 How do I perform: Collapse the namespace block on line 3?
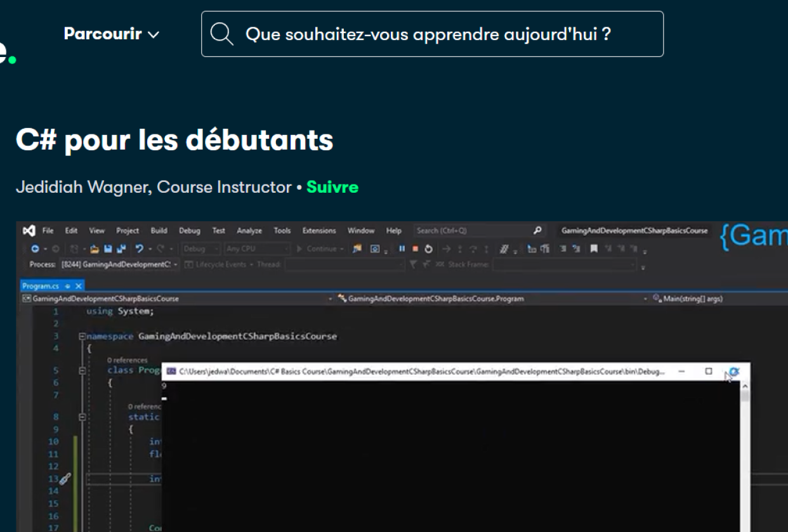82,336
